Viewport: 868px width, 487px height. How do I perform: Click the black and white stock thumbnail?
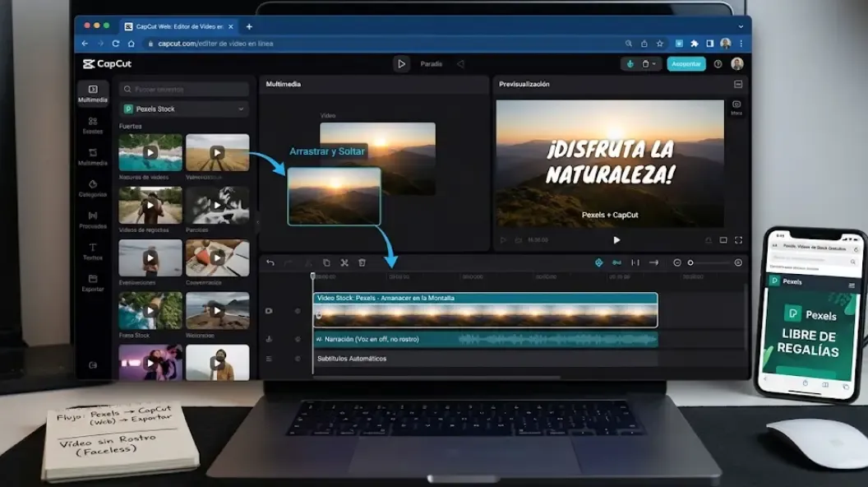coord(218,205)
